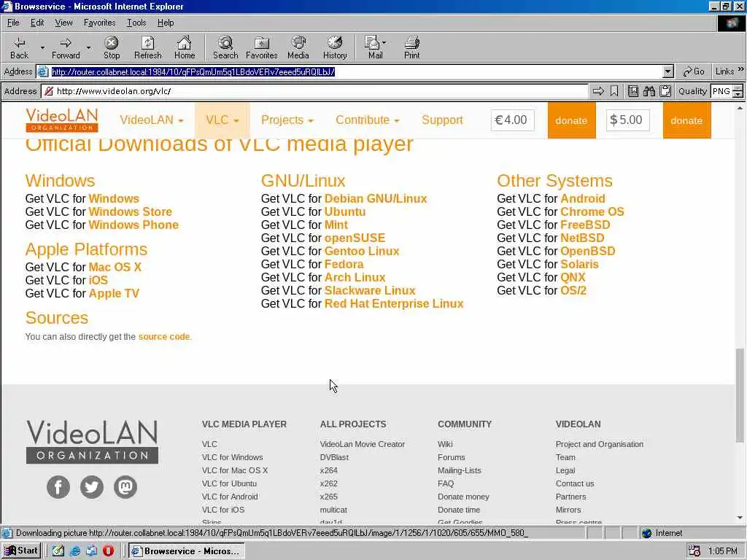Viewport: 747px width, 560px height.
Task: Expand the VideoLAN navigation dropdown
Action: (152, 120)
